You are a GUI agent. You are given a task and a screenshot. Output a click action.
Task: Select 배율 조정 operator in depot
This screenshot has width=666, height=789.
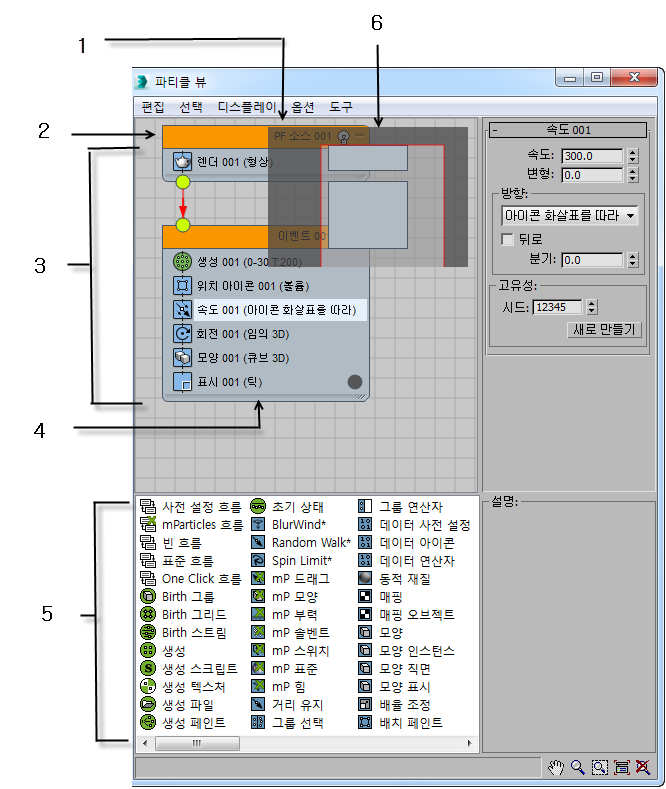tap(394, 705)
